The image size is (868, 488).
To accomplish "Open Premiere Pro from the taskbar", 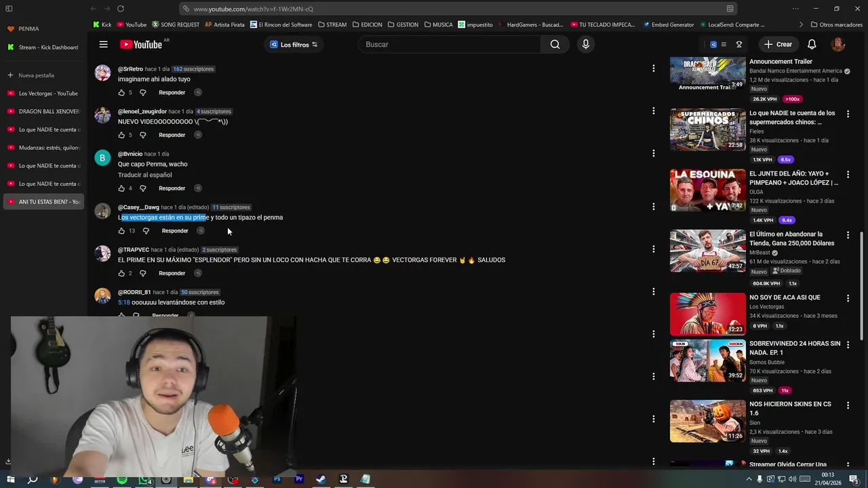I will (x=299, y=479).
